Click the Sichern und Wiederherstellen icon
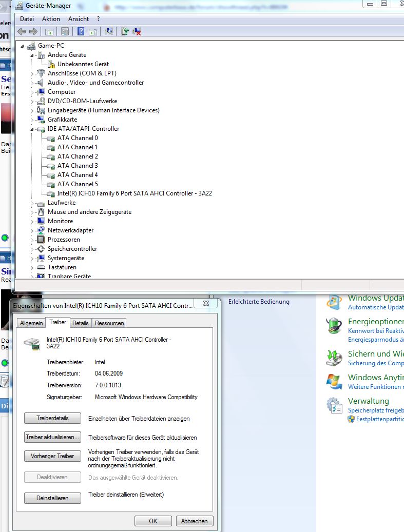 pyautogui.click(x=334, y=358)
